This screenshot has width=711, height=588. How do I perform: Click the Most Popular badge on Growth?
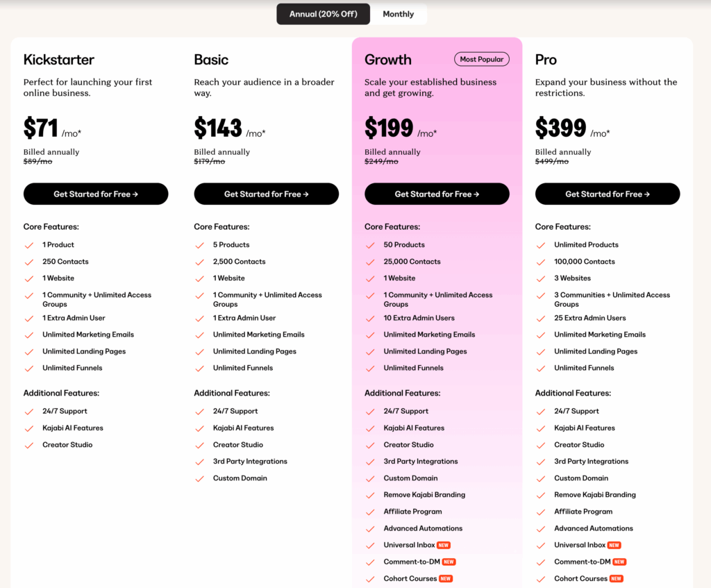(x=481, y=60)
